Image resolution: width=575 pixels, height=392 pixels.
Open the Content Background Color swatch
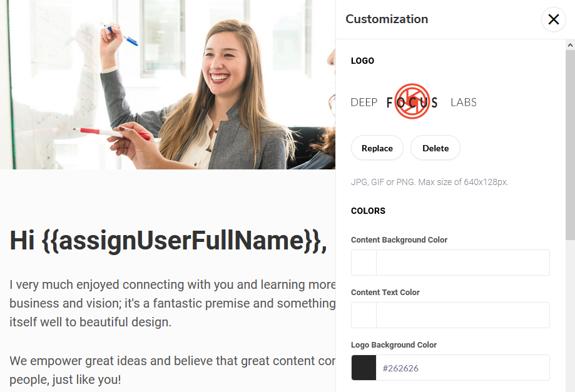point(364,263)
